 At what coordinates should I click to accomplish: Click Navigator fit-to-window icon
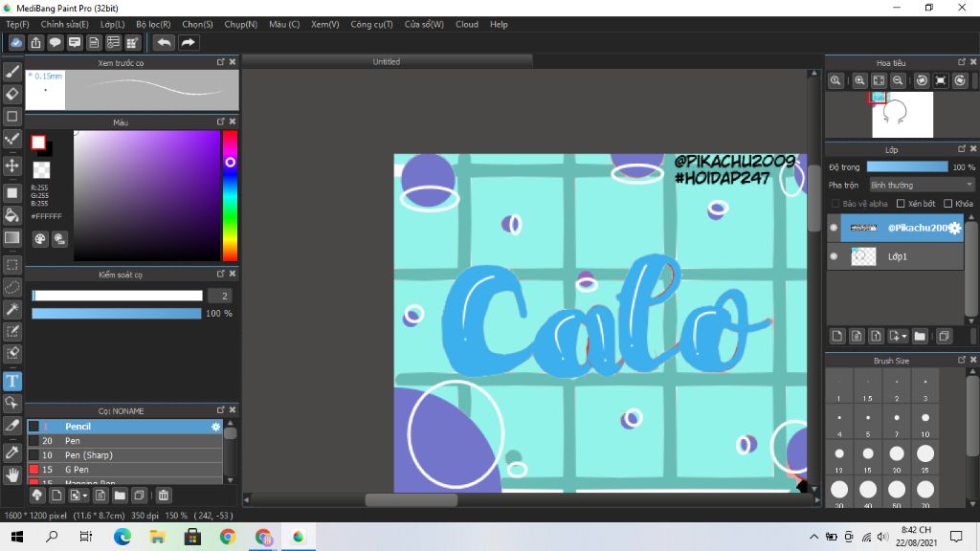click(x=879, y=80)
